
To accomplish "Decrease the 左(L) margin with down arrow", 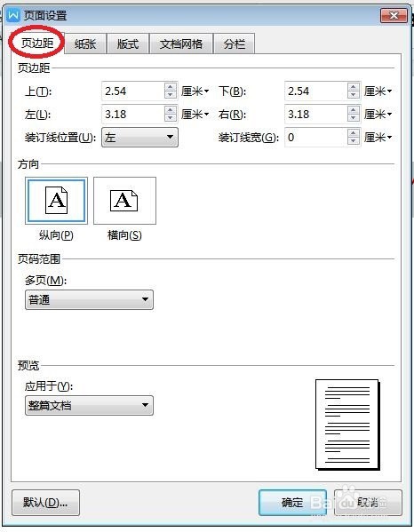I will pos(171,118).
